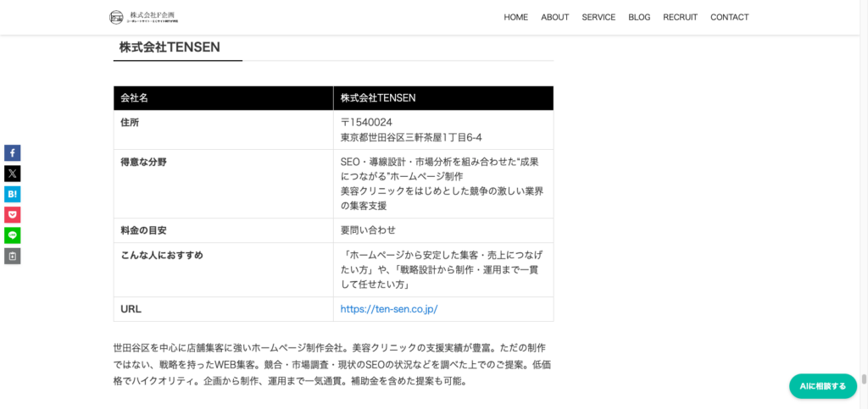
Task: Click the 要問い合わせ pricing cell
Action: point(368,230)
